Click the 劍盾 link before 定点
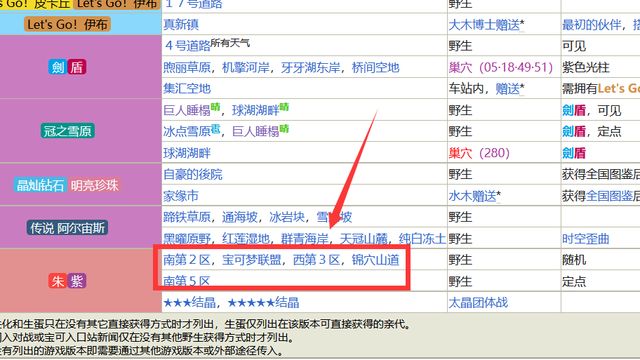The width and height of the screenshot is (640, 360). point(574,131)
